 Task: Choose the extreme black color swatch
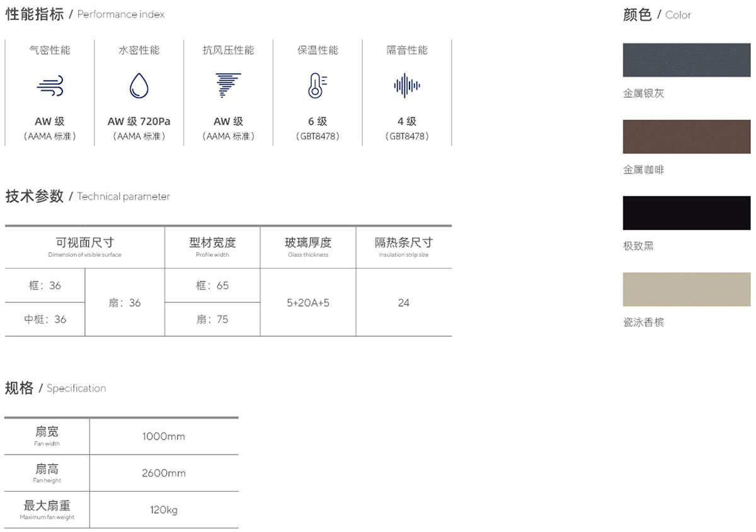click(x=686, y=213)
